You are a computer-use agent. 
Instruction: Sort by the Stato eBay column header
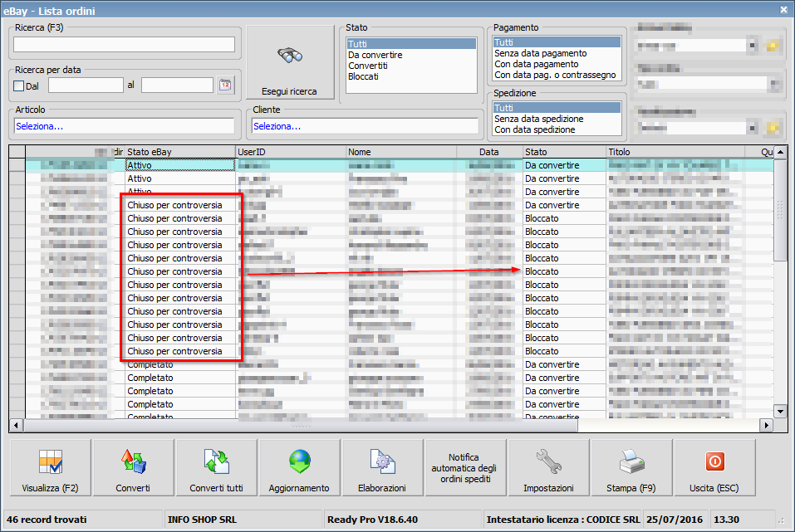click(180, 152)
